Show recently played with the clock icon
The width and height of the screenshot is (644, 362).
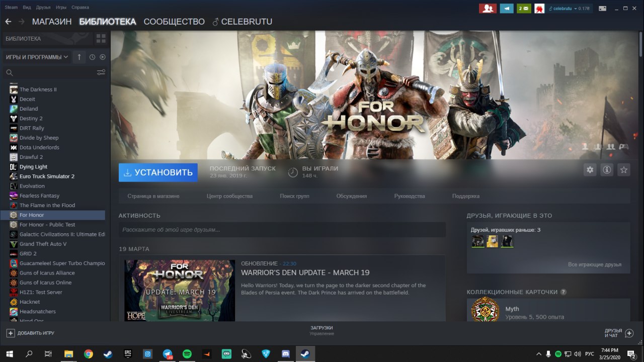pos(93,57)
